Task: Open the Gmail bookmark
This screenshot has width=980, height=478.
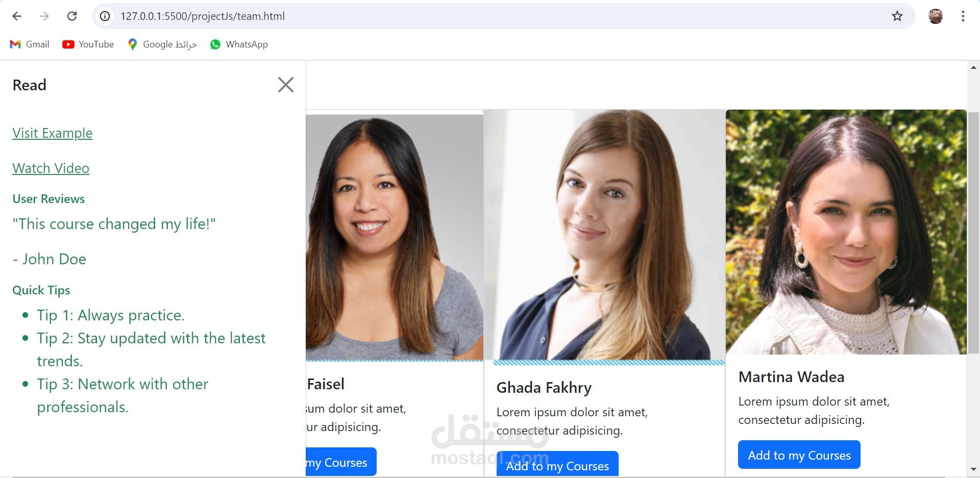Action: coord(30,44)
